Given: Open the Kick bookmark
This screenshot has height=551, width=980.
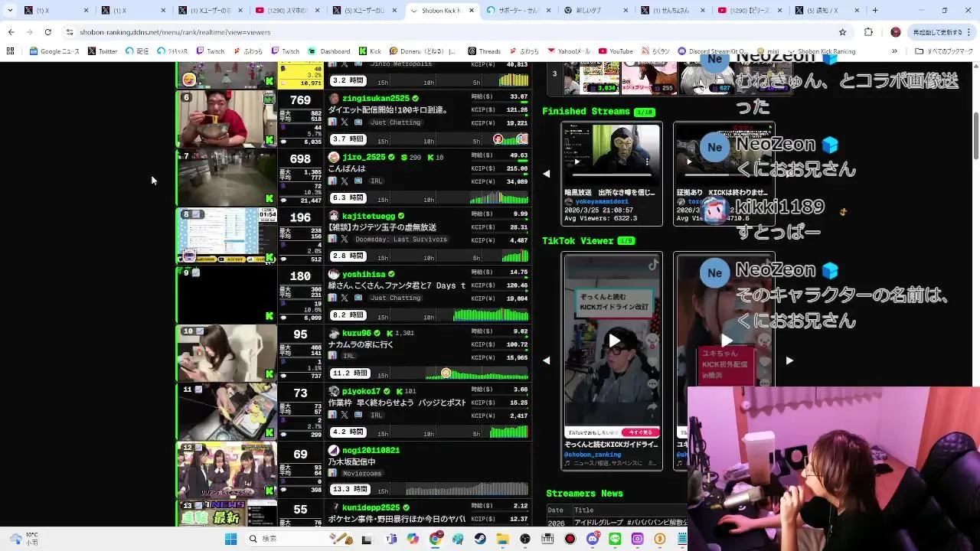Looking at the screenshot, I should click(x=370, y=51).
